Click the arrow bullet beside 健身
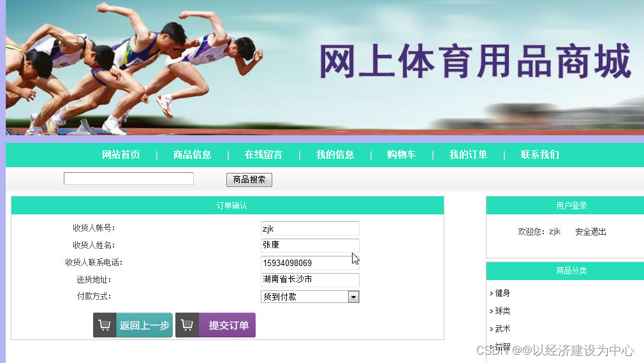This screenshot has height=363, width=644. [x=491, y=293]
